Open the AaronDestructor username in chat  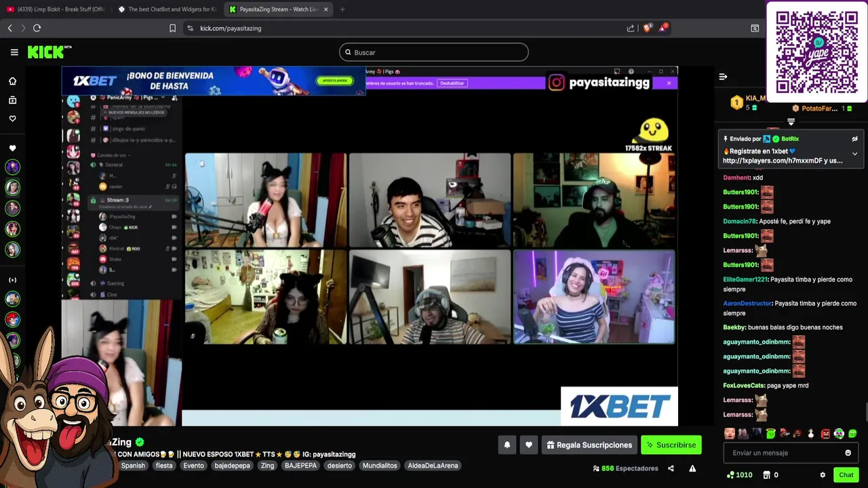coord(747,304)
